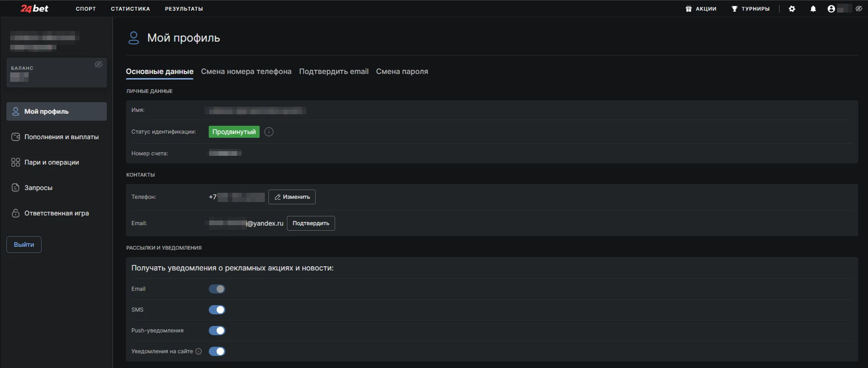
Task: Toggle Уведомления на сайте switch
Action: point(217,351)
